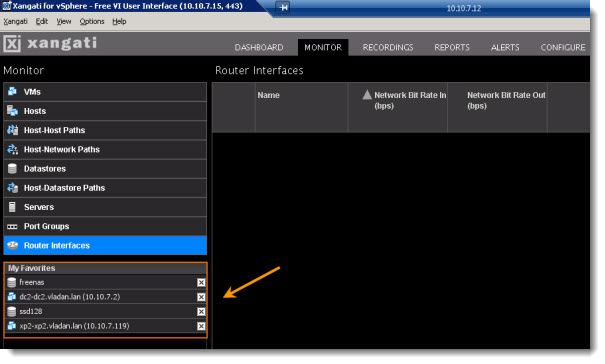Open the Edit menu
The width and height of the screenshot is (605, 364).
[x=42, y=22]
